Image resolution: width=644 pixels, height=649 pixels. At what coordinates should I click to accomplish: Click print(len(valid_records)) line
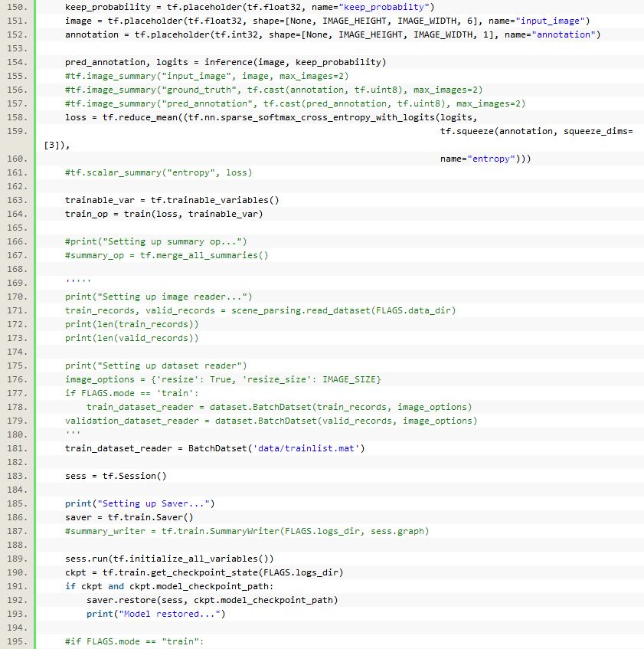[132, 338]
